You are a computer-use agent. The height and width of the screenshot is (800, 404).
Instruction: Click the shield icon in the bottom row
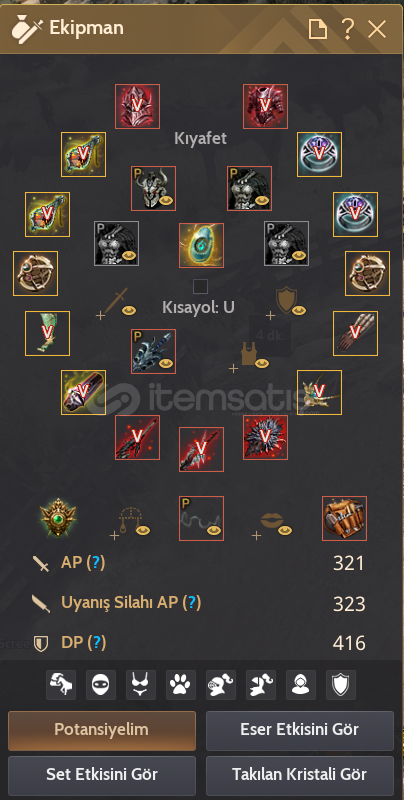[341, 685]
